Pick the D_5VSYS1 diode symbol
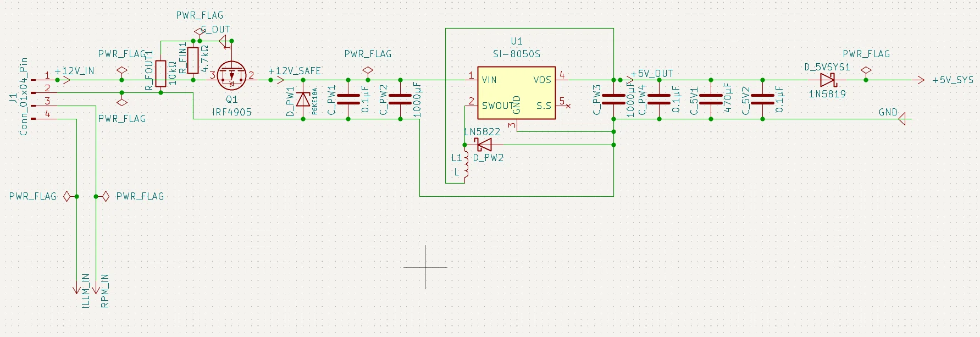 [x=828, y=80]
